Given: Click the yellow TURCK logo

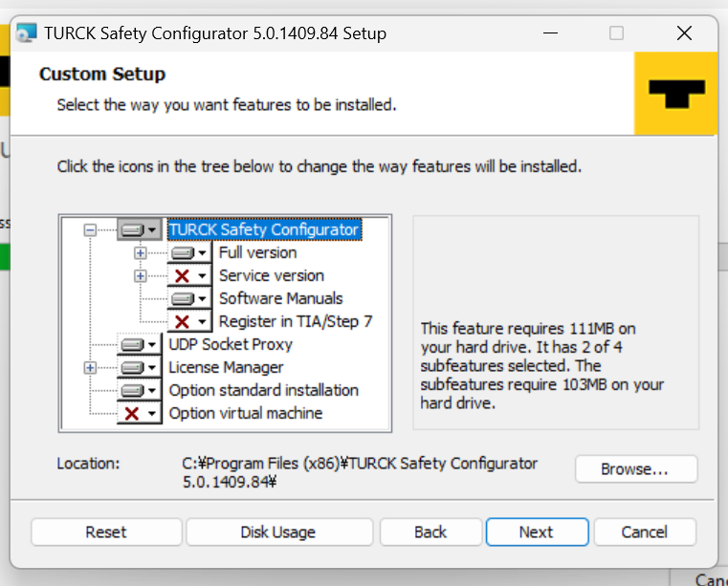Looking at the screenshot, I should pyautogui.click(x=675, y=94).
